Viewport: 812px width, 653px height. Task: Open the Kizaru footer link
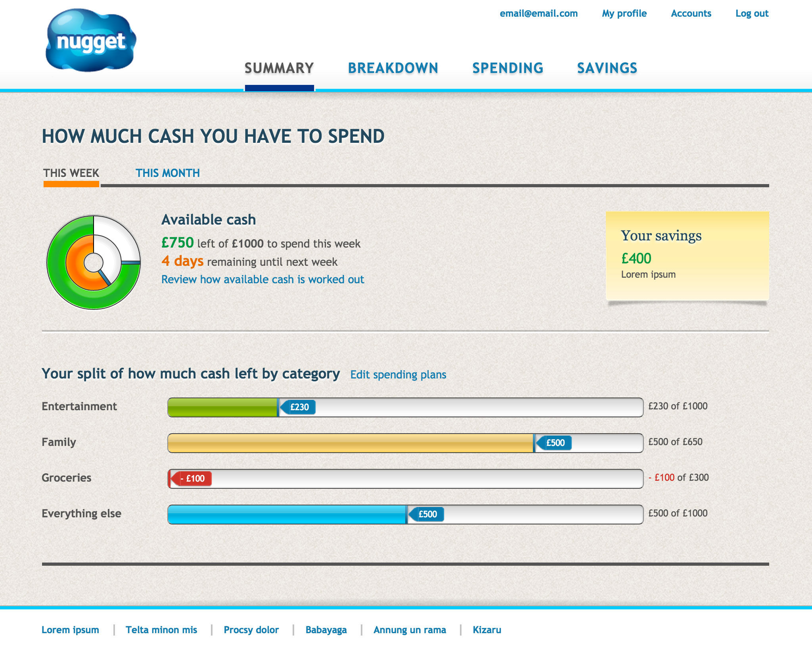pos(487,630)
